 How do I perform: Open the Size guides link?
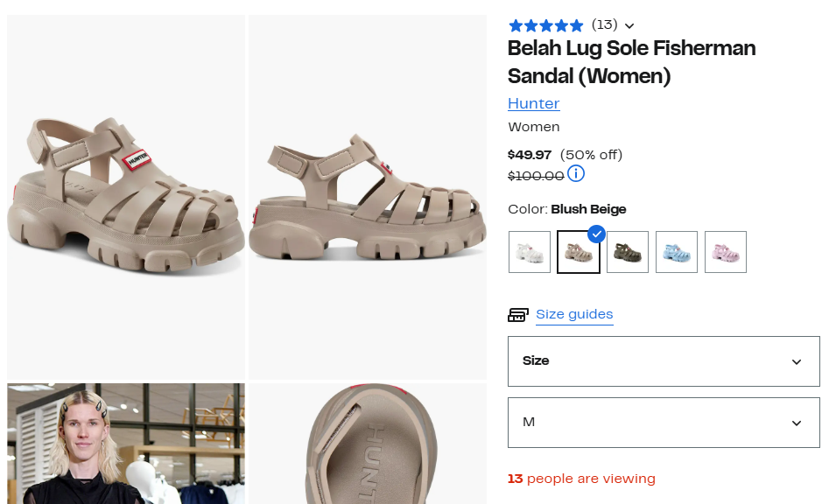tap(574, 314)
